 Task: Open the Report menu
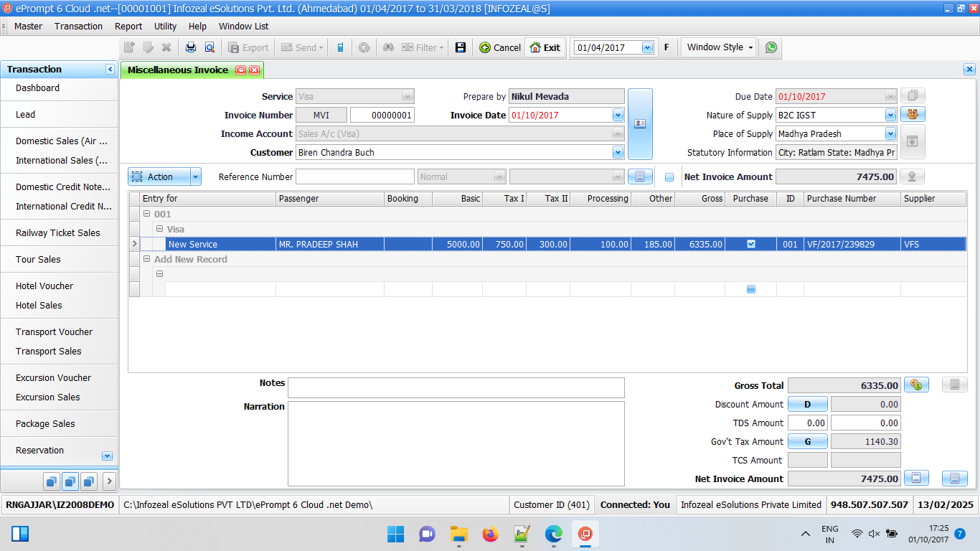128,26
